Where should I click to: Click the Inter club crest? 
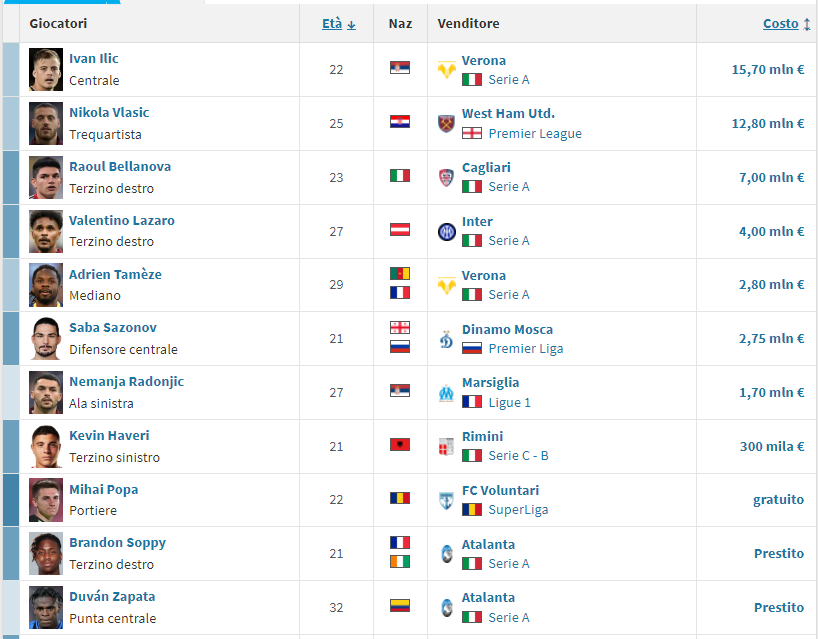pos(446,232)
